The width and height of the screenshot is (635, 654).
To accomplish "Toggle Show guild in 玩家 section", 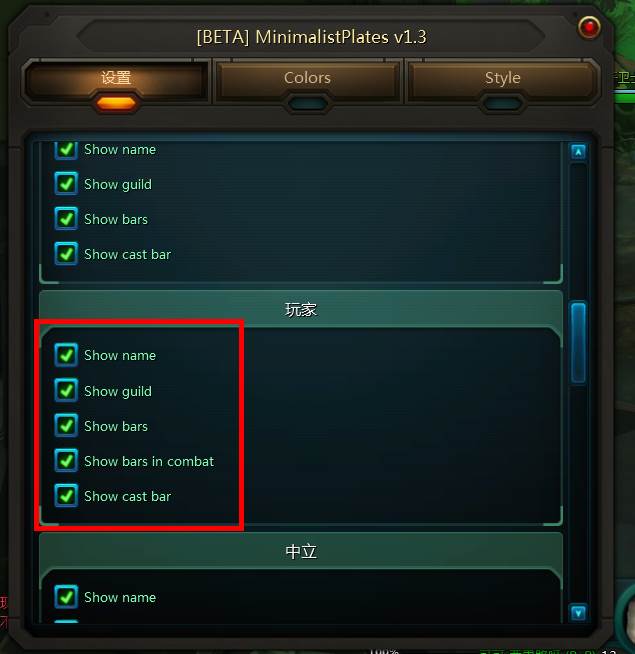I will [66, 391].
